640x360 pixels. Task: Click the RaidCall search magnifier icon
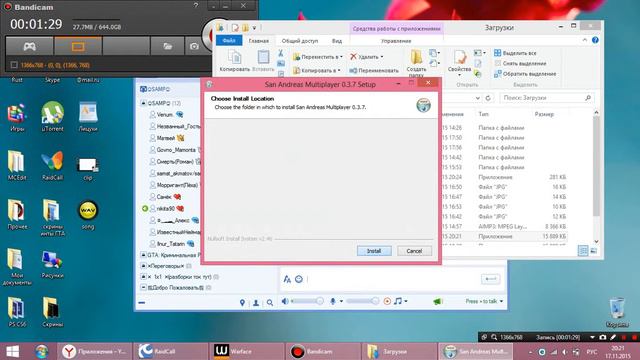pyautogui.click(x=270, y=302)
